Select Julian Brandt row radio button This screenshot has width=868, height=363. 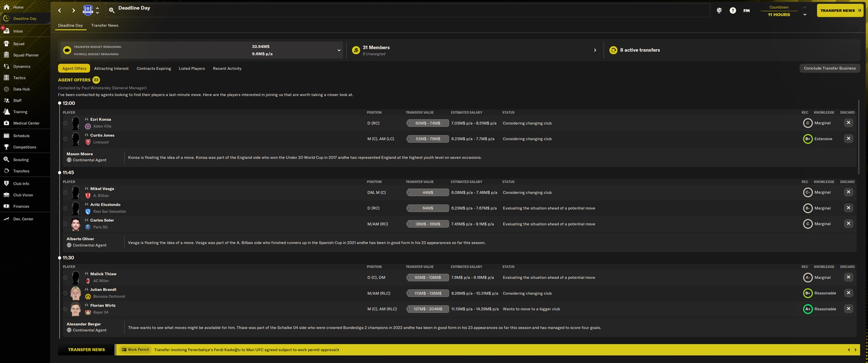coord(66,293)
